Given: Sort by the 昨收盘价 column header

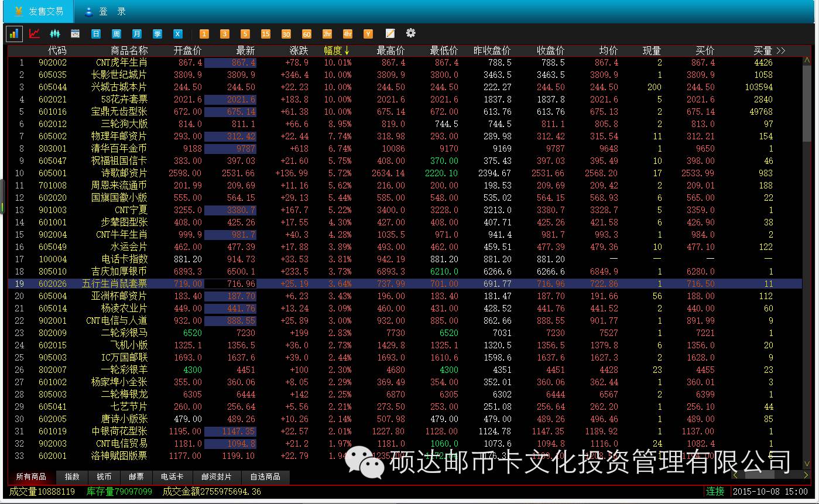Looking at the screenshot, I should (x=492, y=51).
